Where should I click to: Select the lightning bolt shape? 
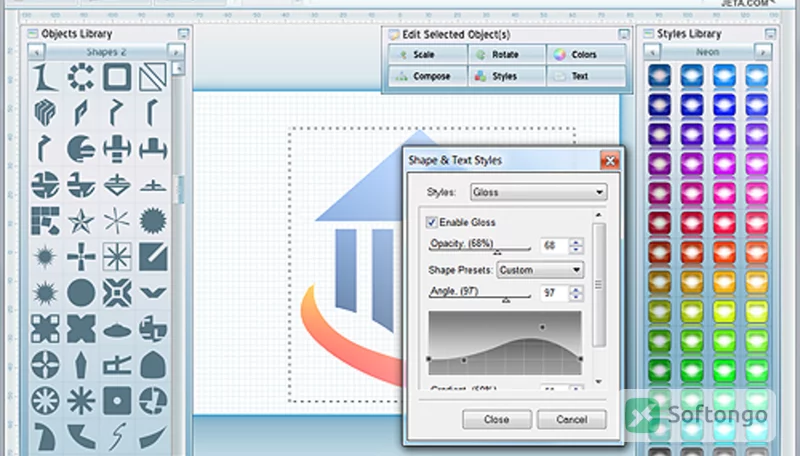pos(117,437)
